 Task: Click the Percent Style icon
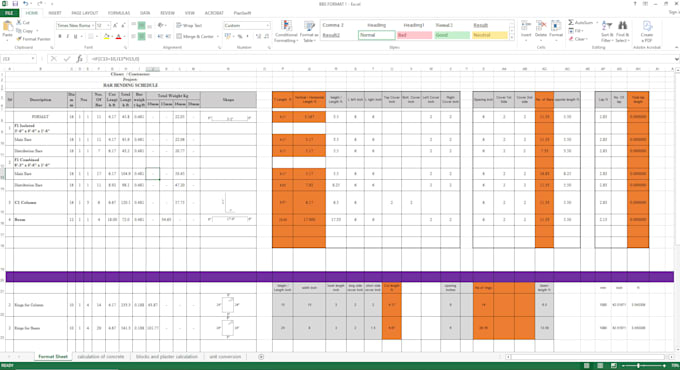pyautogui.click(x=240, y=36)
